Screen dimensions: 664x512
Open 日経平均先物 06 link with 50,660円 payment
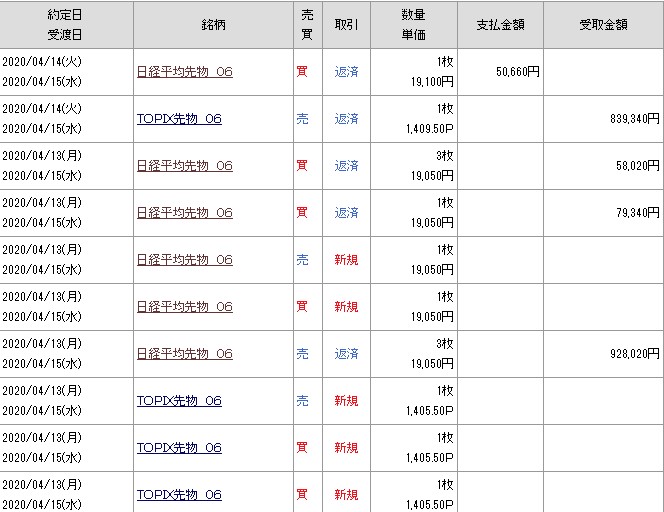click(x=184, y=72)
